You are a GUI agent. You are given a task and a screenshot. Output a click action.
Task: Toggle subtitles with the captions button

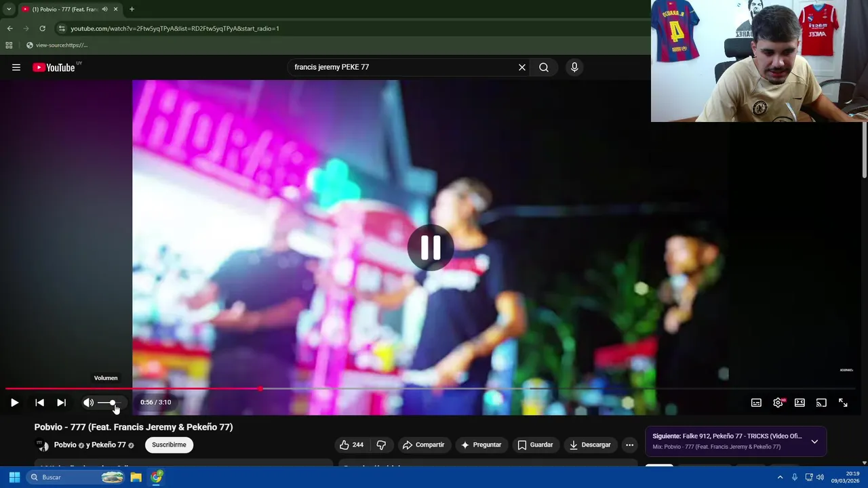click(756, 403)
